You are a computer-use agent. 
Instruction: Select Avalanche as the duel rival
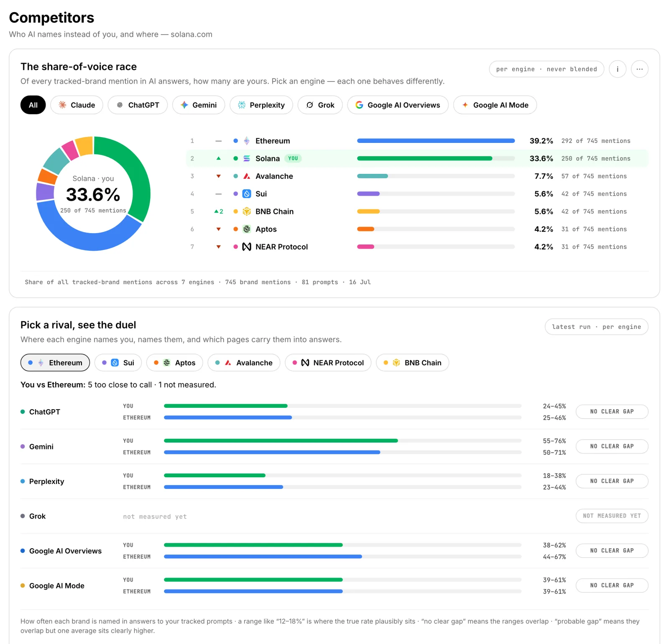[244, 363]
